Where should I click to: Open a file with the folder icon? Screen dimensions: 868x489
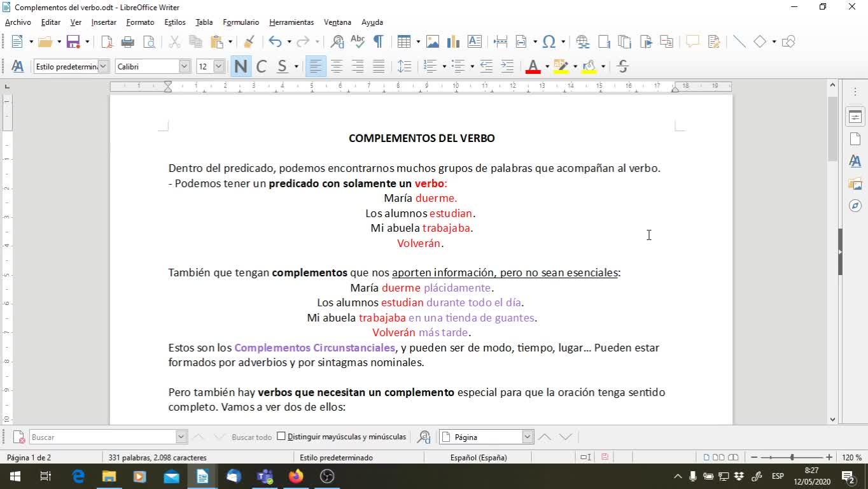45,42
